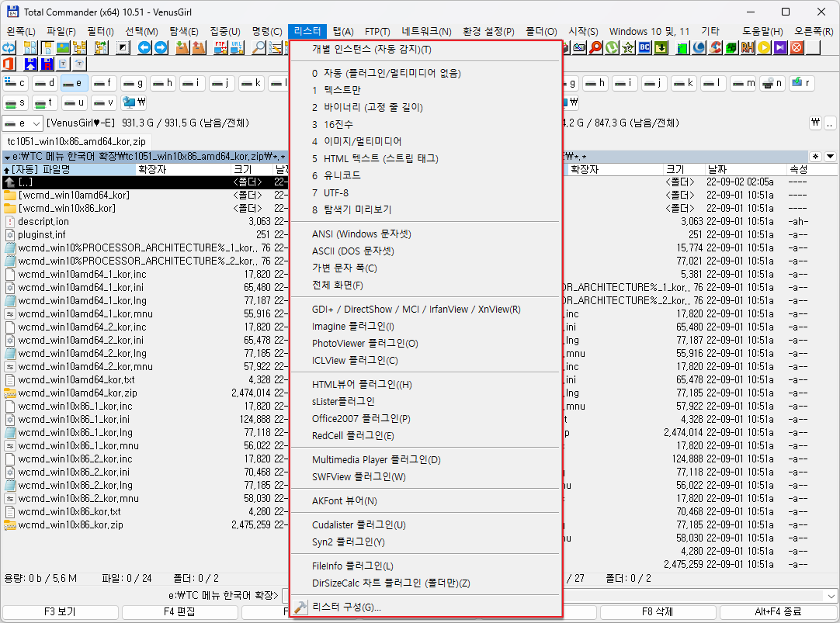Screen dimensions: 840x623
Task: Sort by 날짜 column header in right panel
Action: [x=745, y=170]
